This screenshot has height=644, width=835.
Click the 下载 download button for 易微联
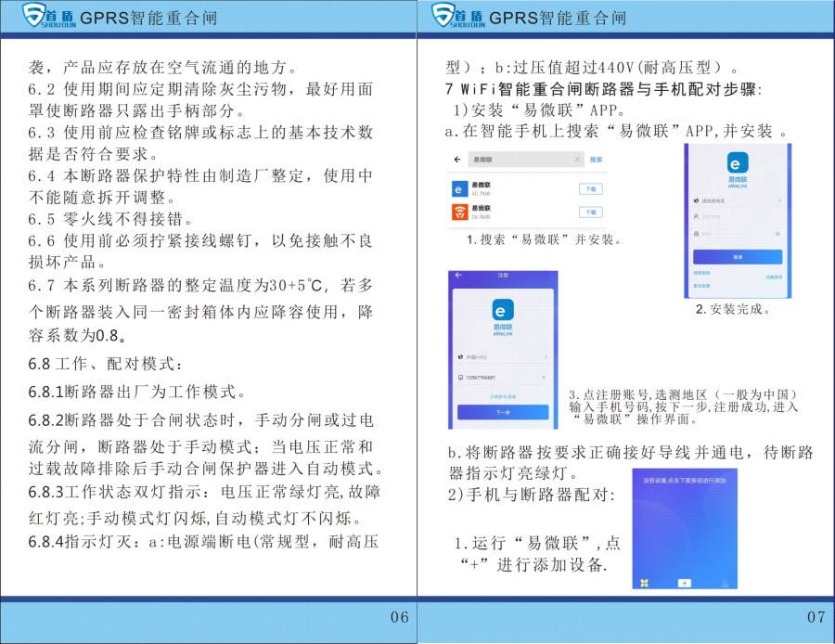pyautogui.click(x=590, y=188)
